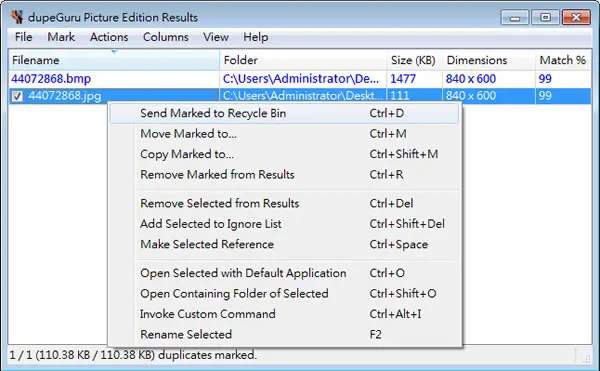Choose Add Selected to Ignore List
This screenshot has height=371, width=600.
284,224
